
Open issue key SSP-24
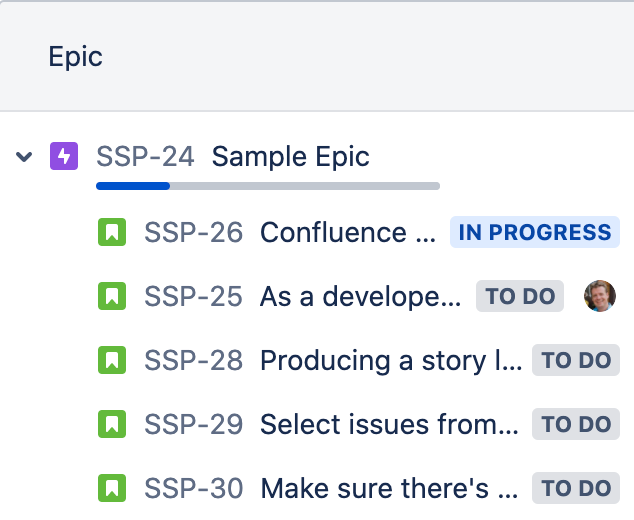145,156
